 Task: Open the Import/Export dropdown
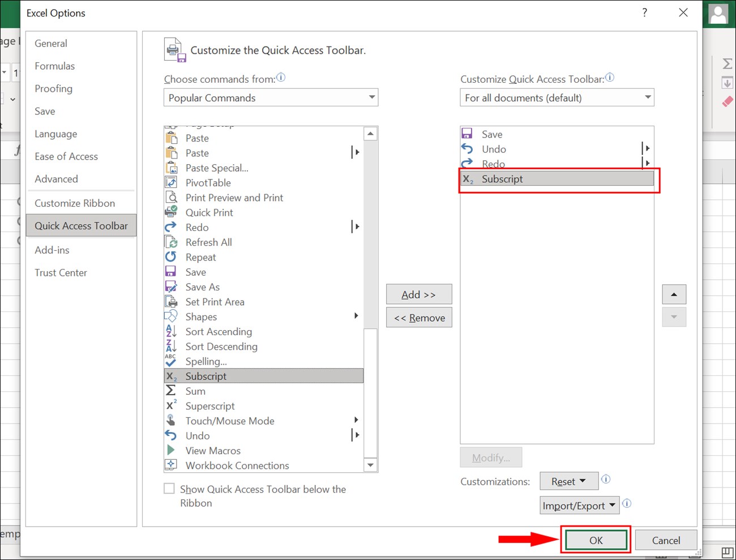pos(580,506)
